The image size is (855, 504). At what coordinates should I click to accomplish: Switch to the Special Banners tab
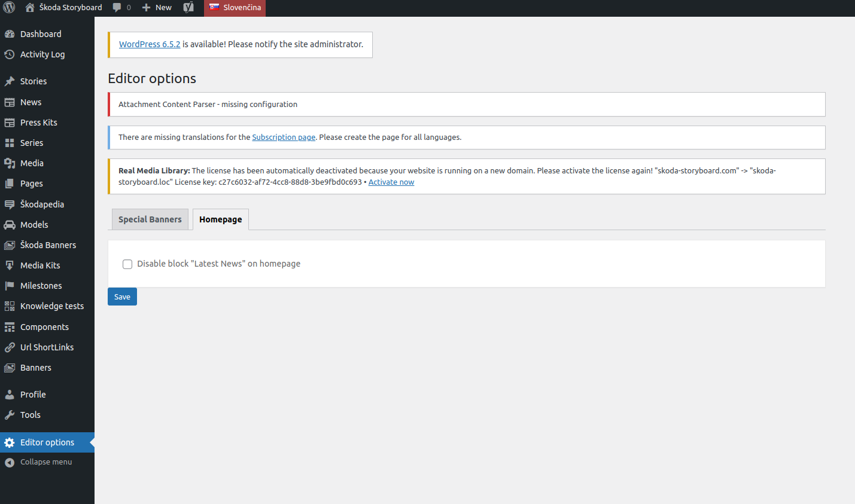(150, 219)
